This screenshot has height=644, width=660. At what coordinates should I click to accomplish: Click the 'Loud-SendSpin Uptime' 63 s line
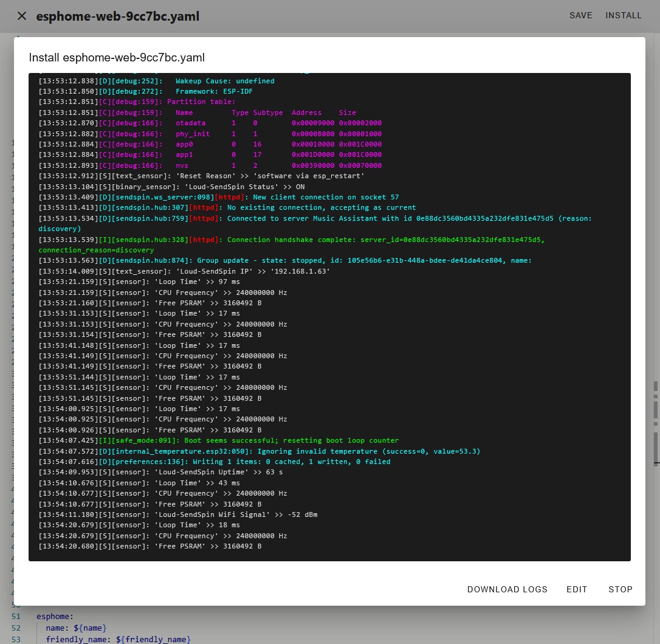tap(160, 472)
